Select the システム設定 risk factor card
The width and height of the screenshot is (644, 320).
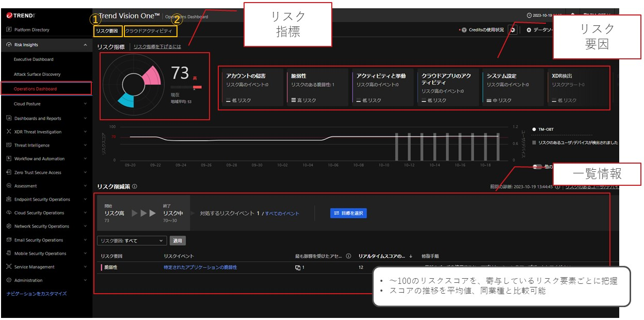coord(512,87)
